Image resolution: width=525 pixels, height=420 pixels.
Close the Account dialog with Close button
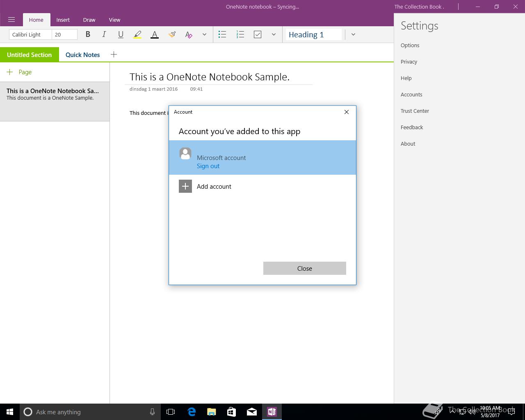point(305,268)
